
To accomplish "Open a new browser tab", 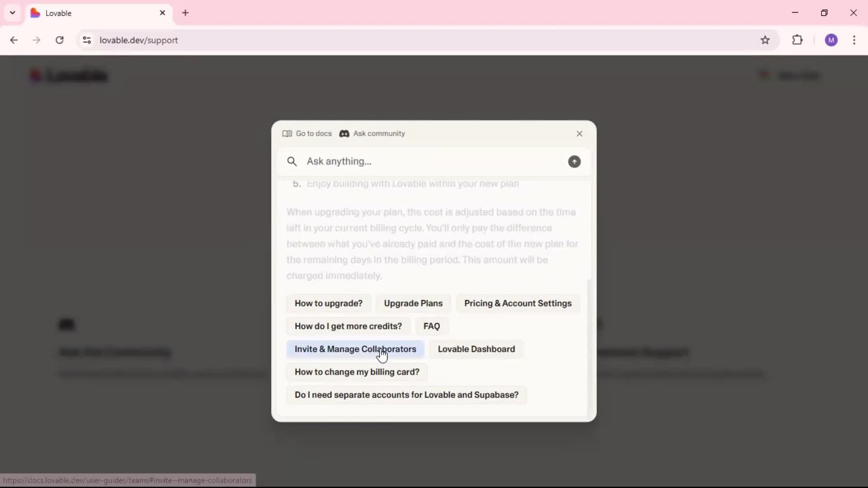I will point(185,13).
